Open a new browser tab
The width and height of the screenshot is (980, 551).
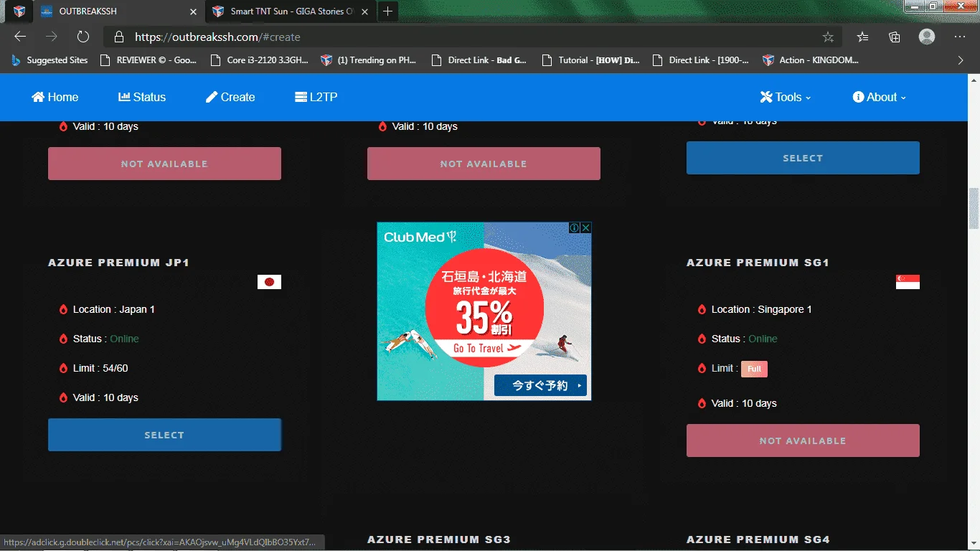[387, 11]
